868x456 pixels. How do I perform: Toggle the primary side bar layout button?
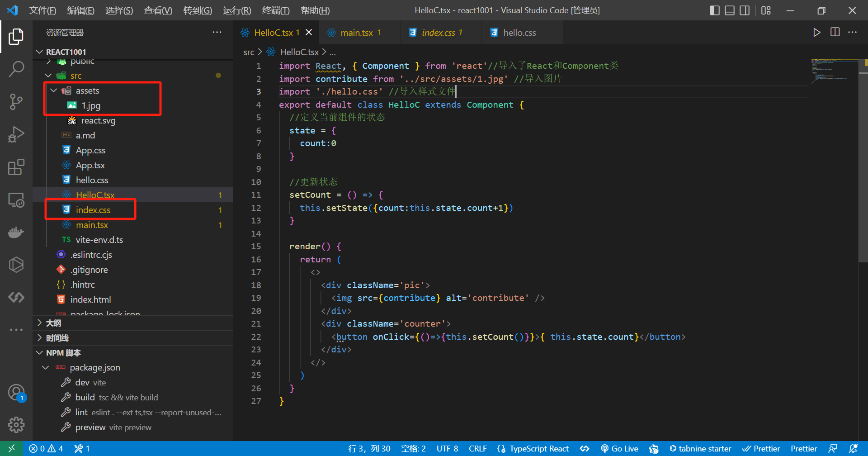tap(715, 10)
